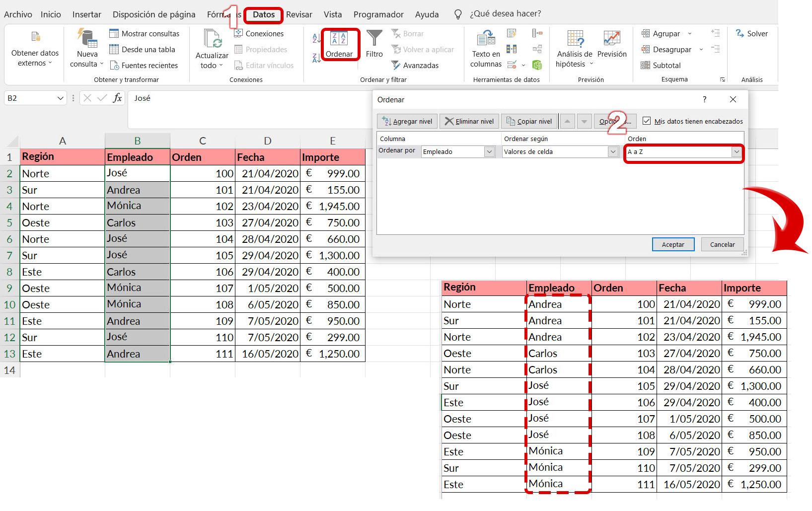This screenshot has width=812, height=511.
Task: Click the Previsión forecast icon
Action: pos(612,45)
